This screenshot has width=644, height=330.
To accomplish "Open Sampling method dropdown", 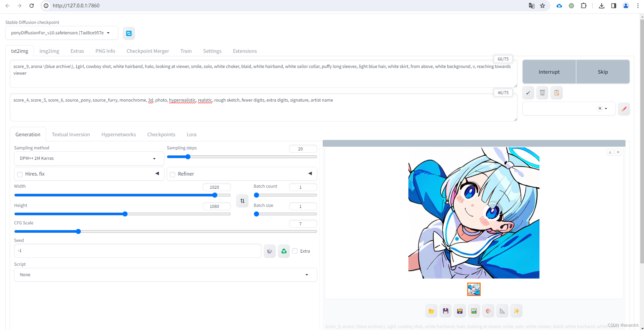I will click(89, 158).
